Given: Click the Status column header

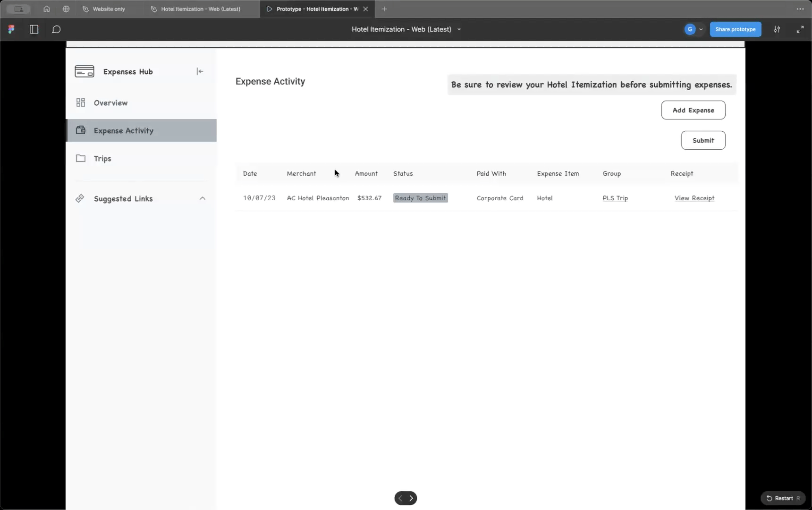Looking at the screenshot, I should pyautogui.click(x=403, y=173).
